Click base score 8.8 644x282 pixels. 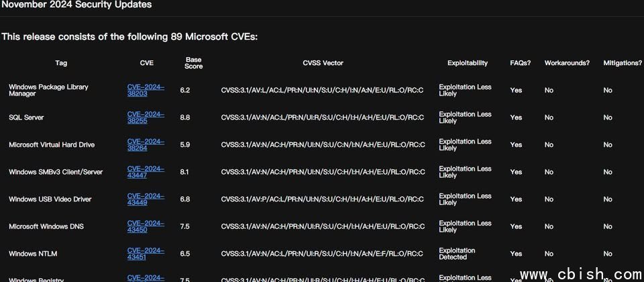tap(185, 117)
